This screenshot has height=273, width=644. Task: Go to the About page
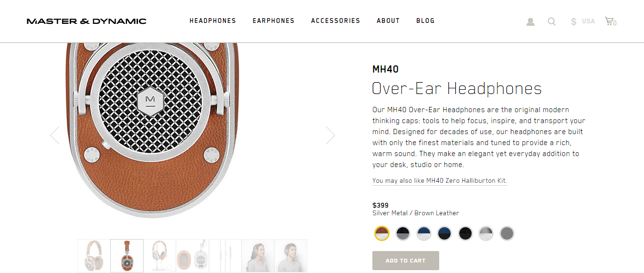[x=388, y=21]
